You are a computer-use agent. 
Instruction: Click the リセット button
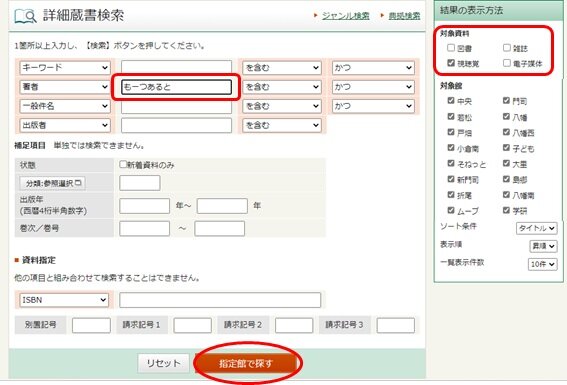[x=163, y=363]
